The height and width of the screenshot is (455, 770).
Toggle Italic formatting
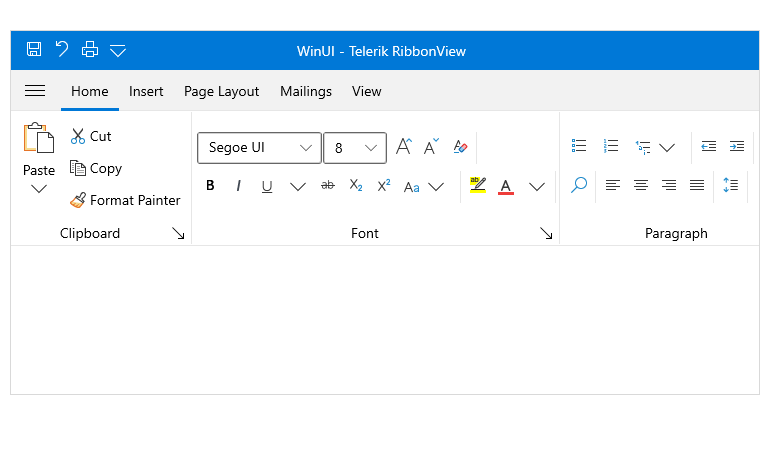point(238,186)
